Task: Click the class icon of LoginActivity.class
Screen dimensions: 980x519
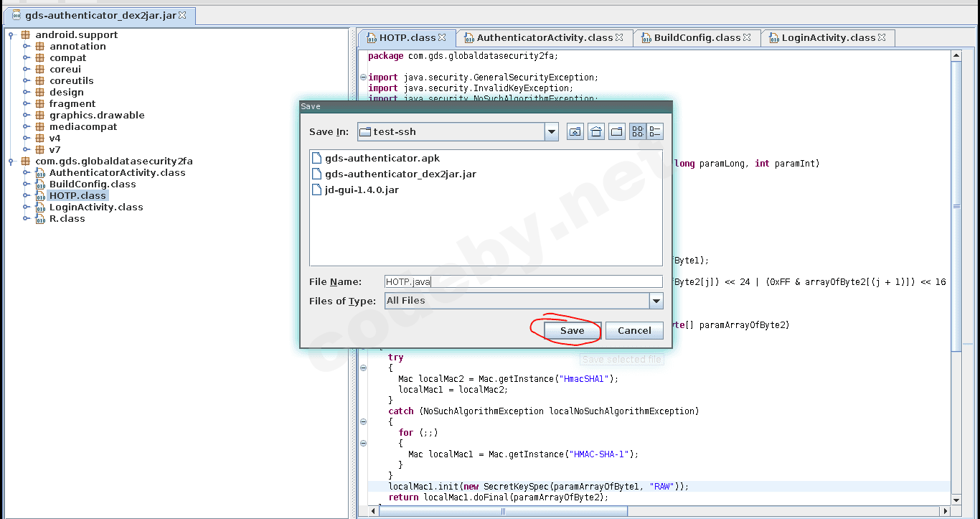Action: 40,207
